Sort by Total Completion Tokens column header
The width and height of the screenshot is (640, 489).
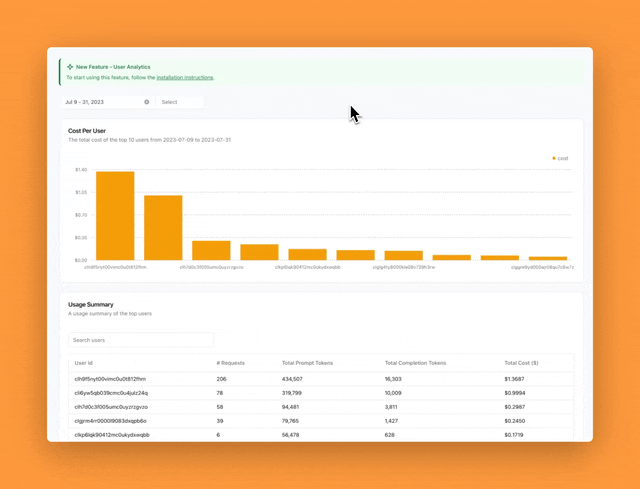pos(416,363)
